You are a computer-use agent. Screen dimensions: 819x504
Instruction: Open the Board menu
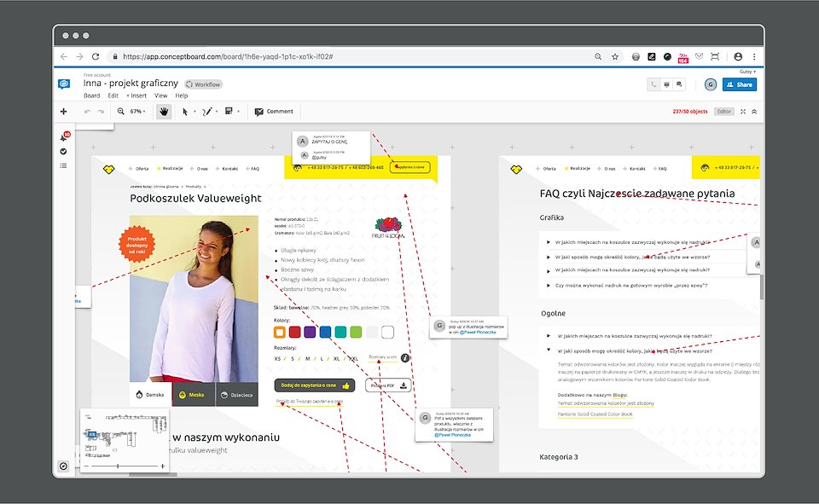pyautogui.click(x=92, y=96)
